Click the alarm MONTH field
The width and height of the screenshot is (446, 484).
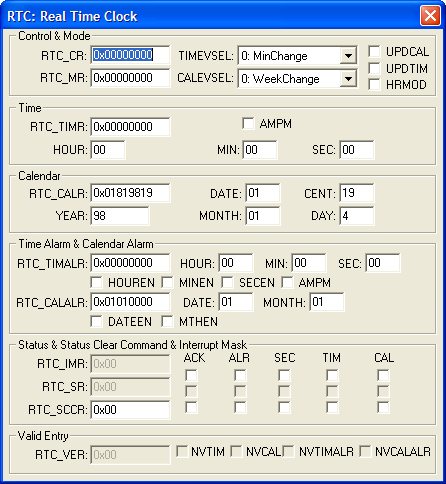coord(327,302)
